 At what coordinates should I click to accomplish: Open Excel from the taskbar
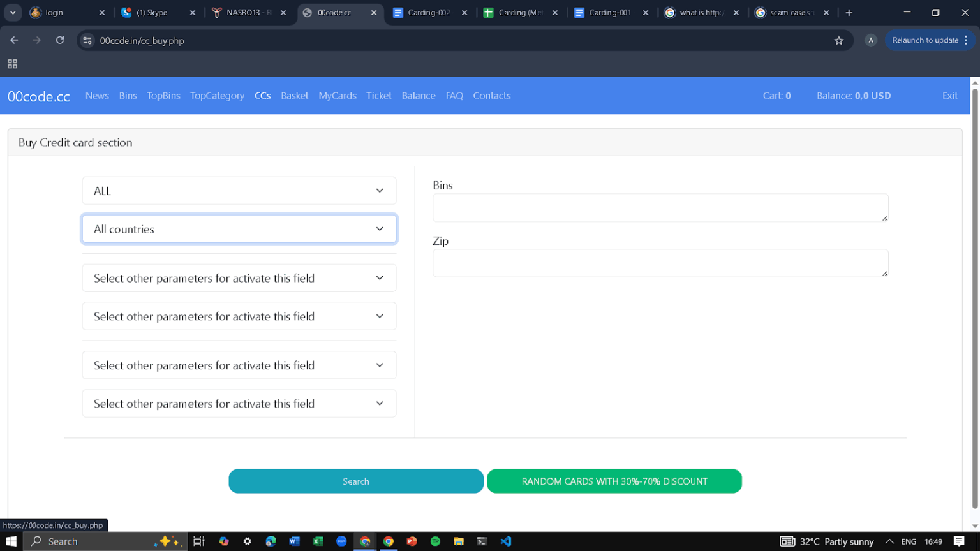tap(318, 541)
